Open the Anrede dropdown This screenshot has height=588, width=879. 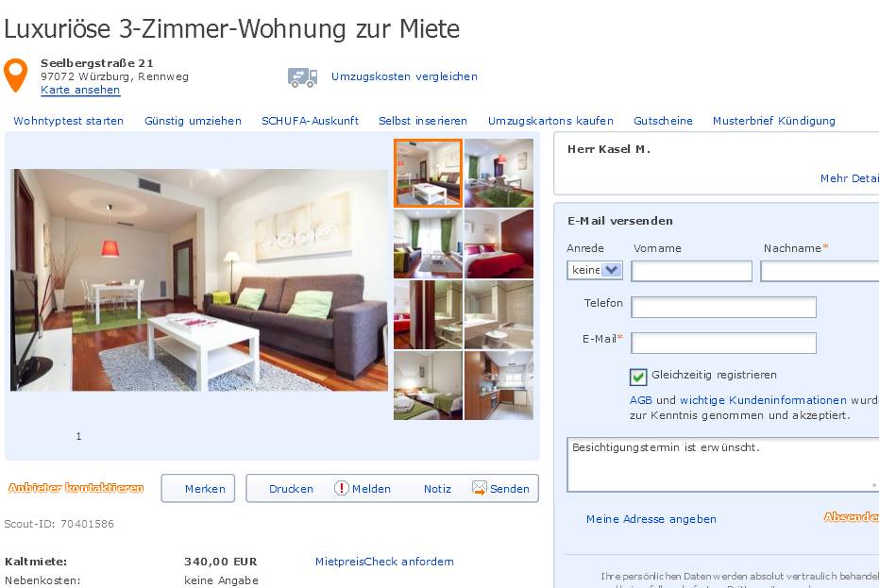595,270
